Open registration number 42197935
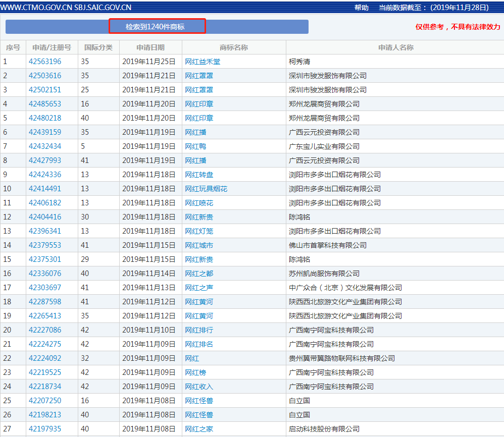This screenshot has width=504, height=437. [45, 428]
